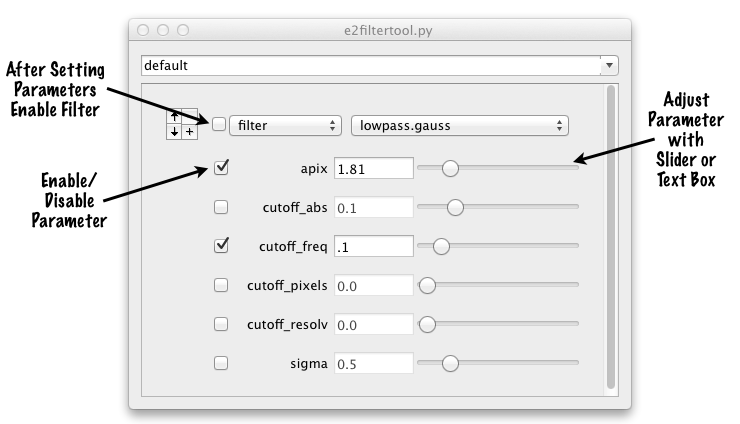740x424 pixels.
Task: Click the cutoff_pixels value field
Action: (373, 285)
